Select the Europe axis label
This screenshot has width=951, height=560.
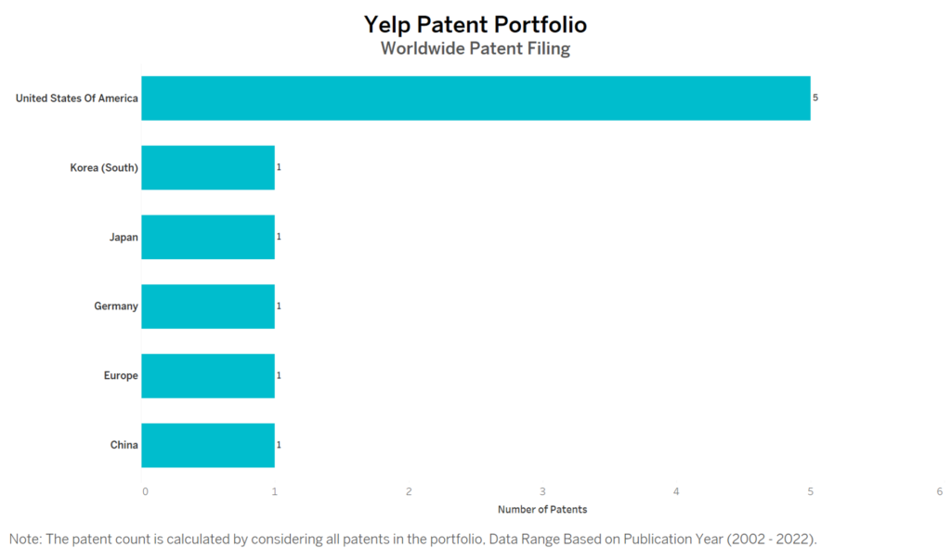pyautogui.click(x=121, y=375)
